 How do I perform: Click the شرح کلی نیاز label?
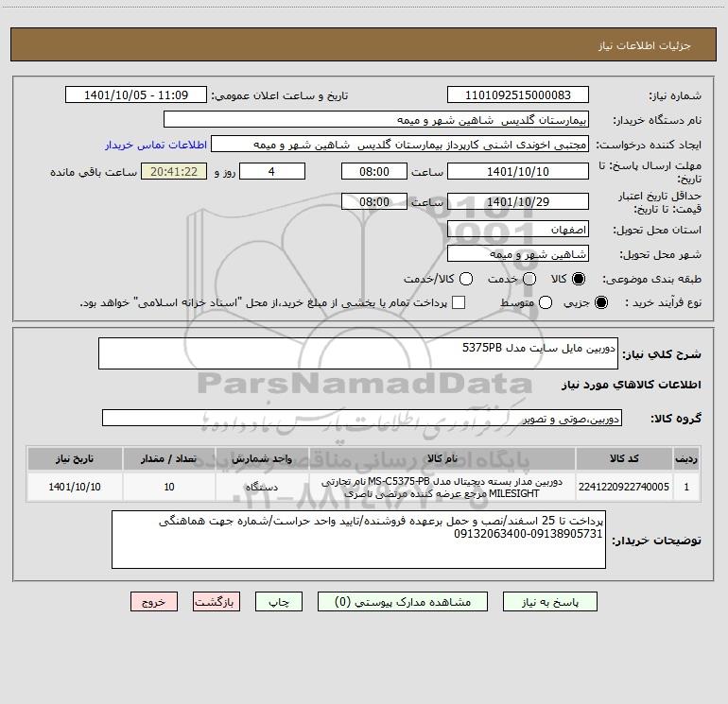click(x=662, y=354)
